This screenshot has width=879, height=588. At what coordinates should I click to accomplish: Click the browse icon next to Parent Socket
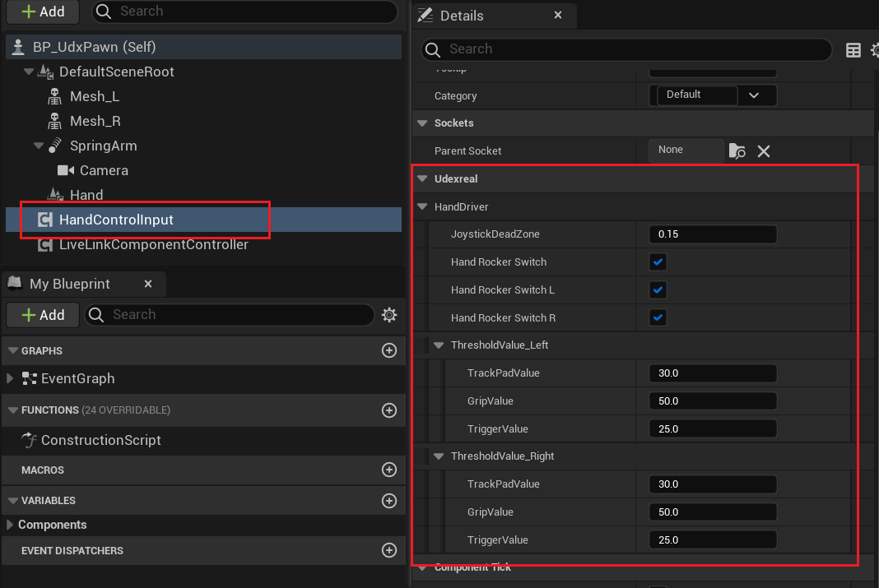point(737,151)
